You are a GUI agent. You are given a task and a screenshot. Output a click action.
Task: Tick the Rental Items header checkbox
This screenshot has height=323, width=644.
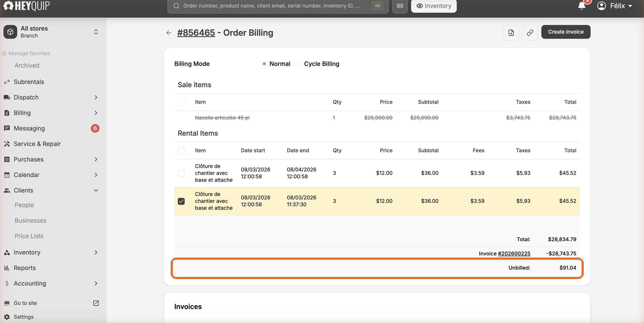click(181, 151)
